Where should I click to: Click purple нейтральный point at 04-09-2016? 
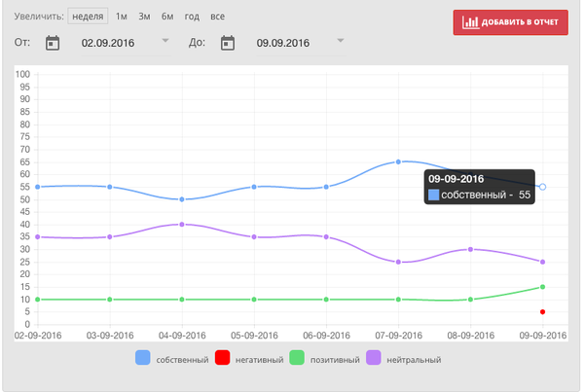(182, 224)
